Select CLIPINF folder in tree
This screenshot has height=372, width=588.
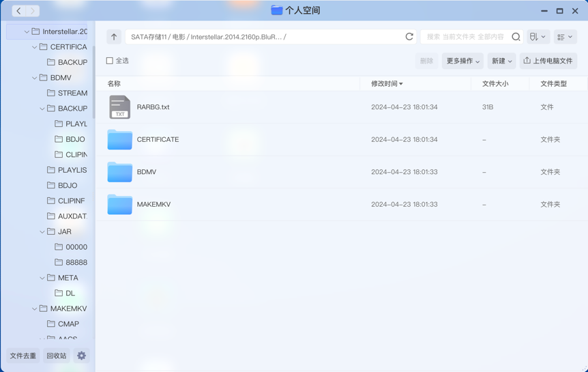[x=66, y=201]
